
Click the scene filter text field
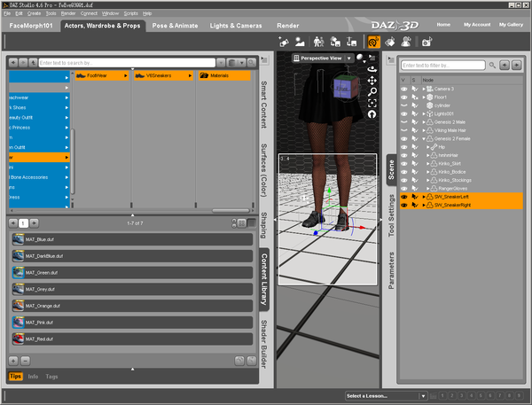coord(443,65)
